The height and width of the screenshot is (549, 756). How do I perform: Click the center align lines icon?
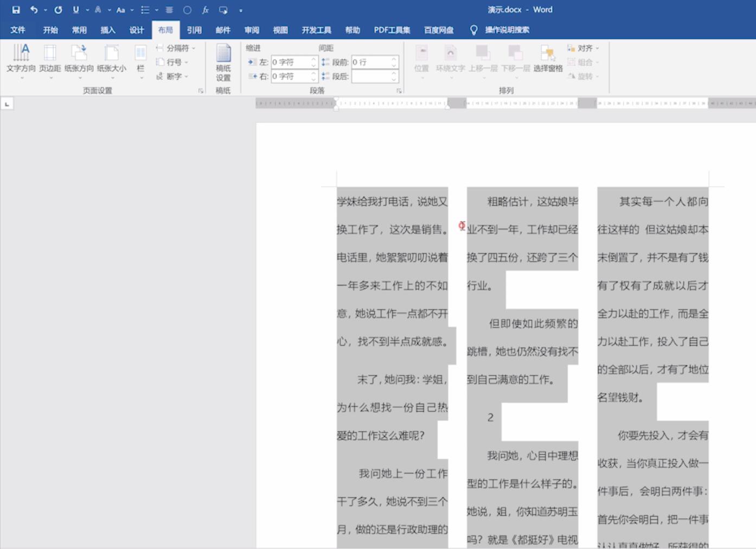(169, 10)
